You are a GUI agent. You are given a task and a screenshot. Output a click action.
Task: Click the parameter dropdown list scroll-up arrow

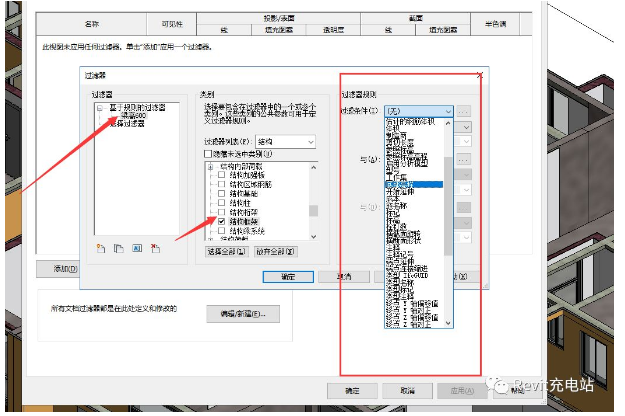448,123
